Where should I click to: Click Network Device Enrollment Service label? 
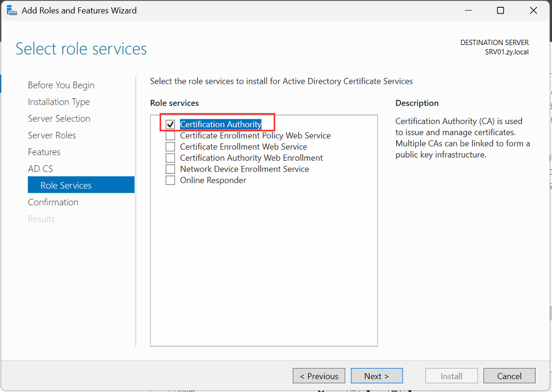(244, 169)
